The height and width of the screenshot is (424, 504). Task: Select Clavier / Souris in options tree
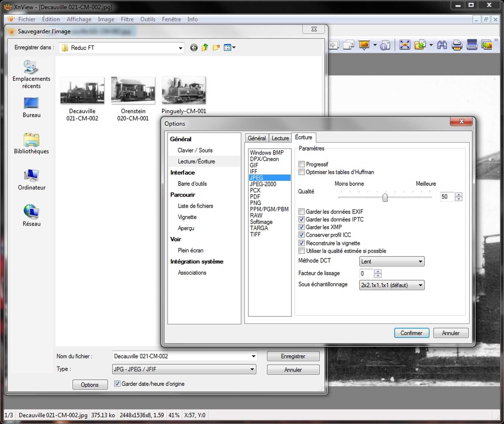(195, 150)
